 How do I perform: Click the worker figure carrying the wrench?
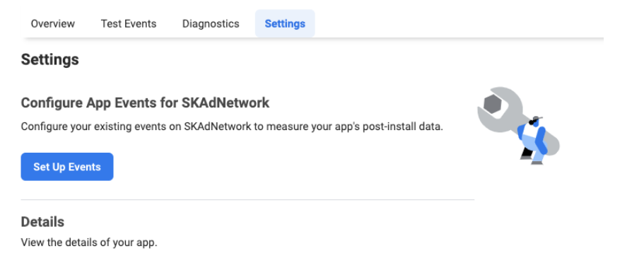(533, 141)
